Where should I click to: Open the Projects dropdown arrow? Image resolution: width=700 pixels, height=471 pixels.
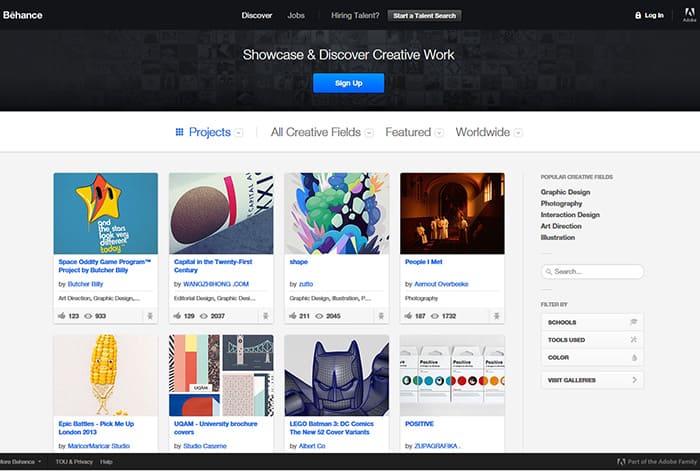point(239,133)
